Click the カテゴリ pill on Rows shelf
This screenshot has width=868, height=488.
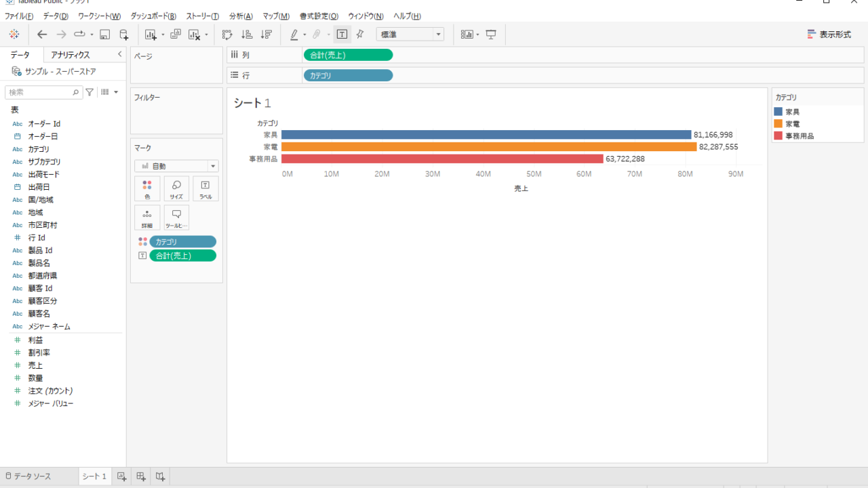pyautogui.click(x=348, y=76)
